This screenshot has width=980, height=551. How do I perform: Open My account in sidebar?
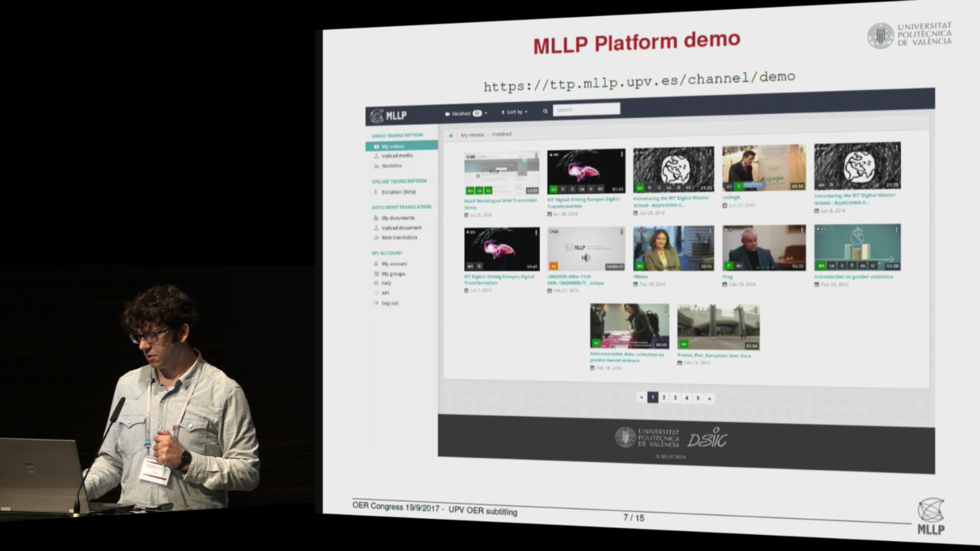pyautogui.click(x=395, y=264)
